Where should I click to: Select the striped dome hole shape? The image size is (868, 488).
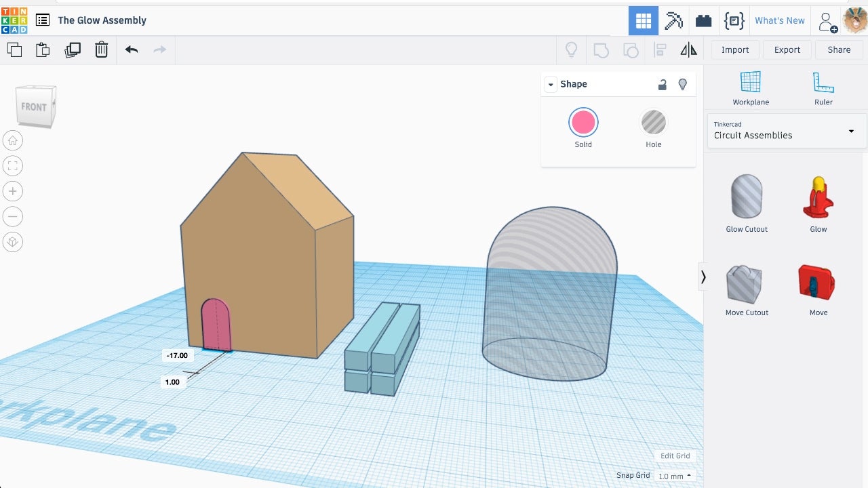pos(550,293)
